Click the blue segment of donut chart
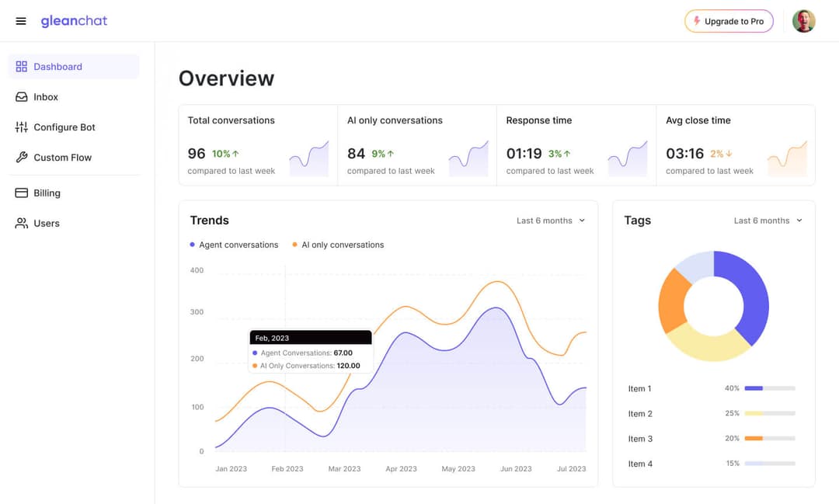This screenshot has width=839, height=504. [x=750, y=295]
